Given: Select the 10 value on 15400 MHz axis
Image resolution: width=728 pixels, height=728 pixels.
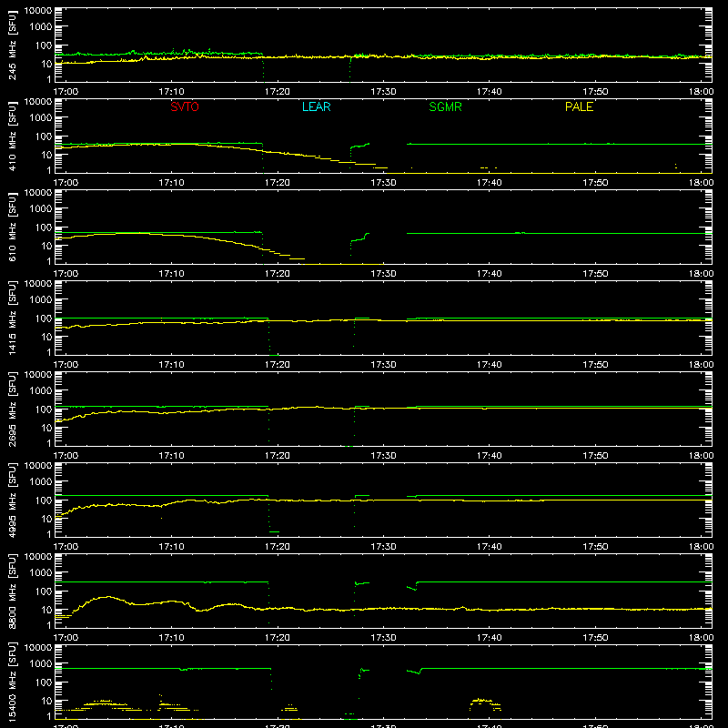Looking at the screenshot, I should 46,701.
